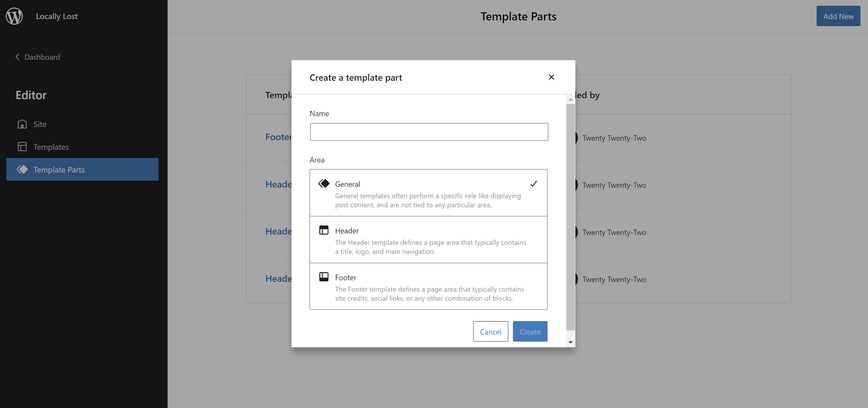Go back to Dashboard via chevron
The image size is (868, 408).
(17, 57)
